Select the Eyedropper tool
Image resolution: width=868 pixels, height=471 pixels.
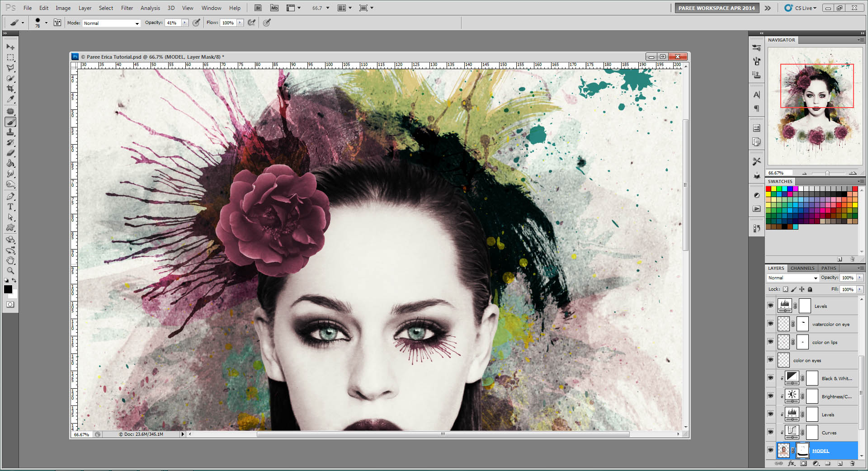(x=10, y=99)
